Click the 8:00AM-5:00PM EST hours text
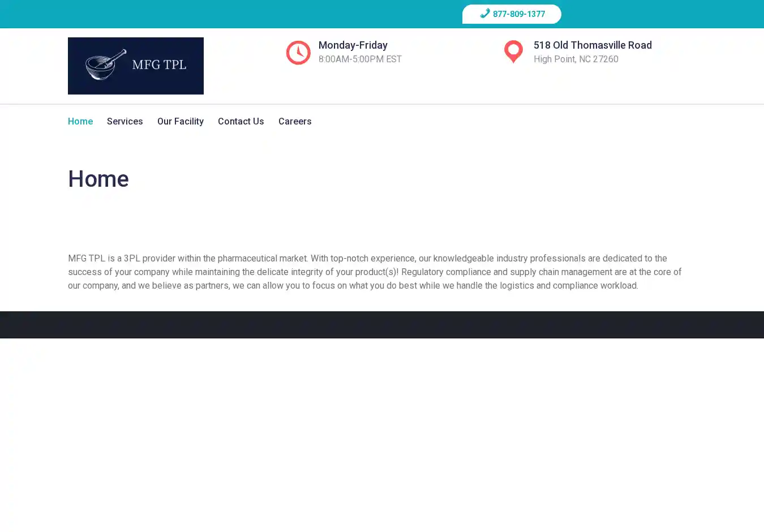The image size is (764, 532). [360, 59]
